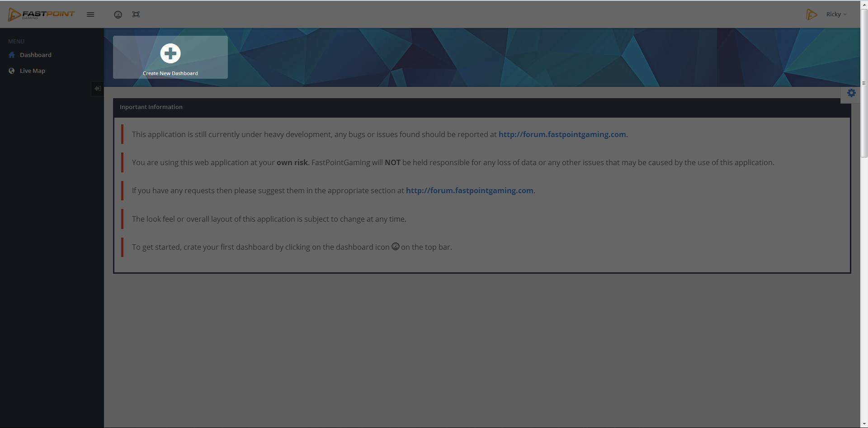The width and height of the screenshot is (868, 428).
Task: Click the Create New Dashboard label
Action: (170, 73)
